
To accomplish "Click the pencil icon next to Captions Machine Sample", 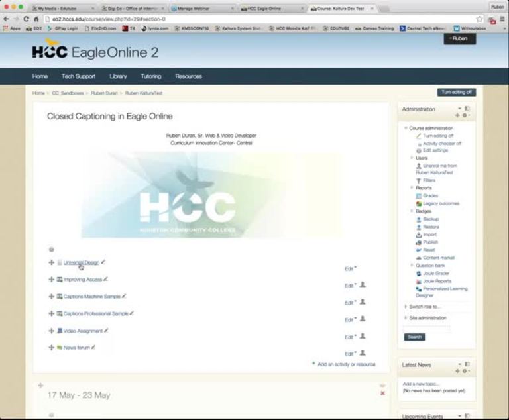I will (124, 296).
